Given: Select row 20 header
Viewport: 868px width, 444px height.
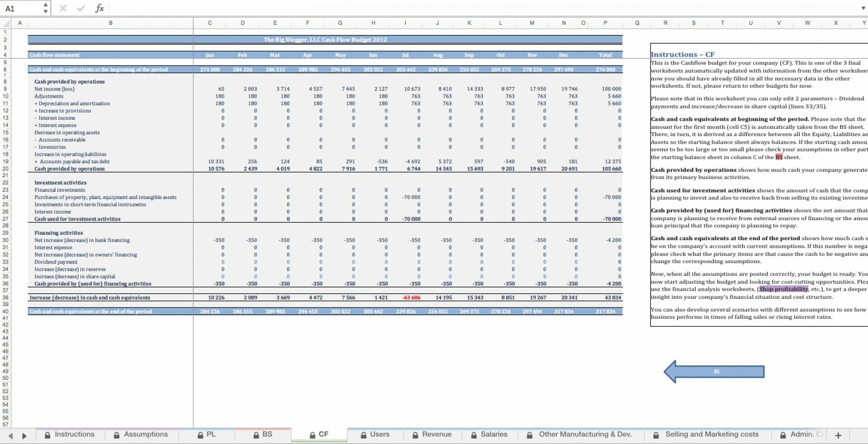Looking at the screenshot, I should point(5,169).
